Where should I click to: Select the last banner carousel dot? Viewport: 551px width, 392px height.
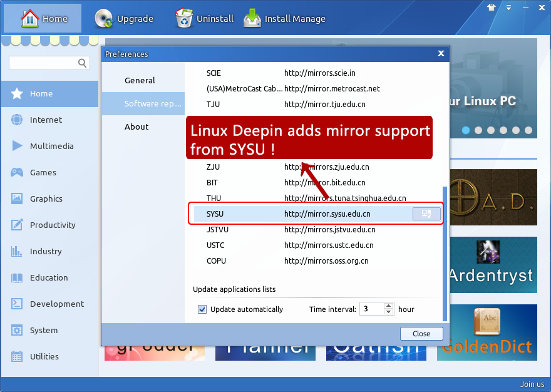point(528,130)
